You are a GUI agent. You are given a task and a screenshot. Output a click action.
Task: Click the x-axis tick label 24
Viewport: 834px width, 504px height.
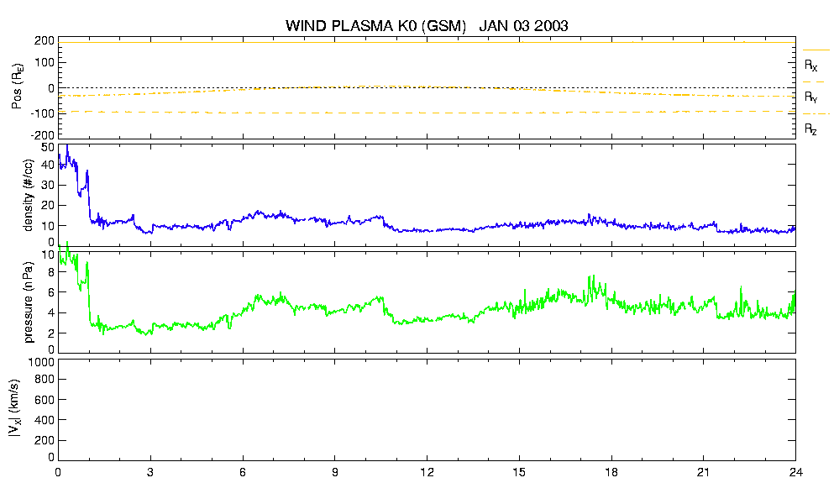[795, 472]
